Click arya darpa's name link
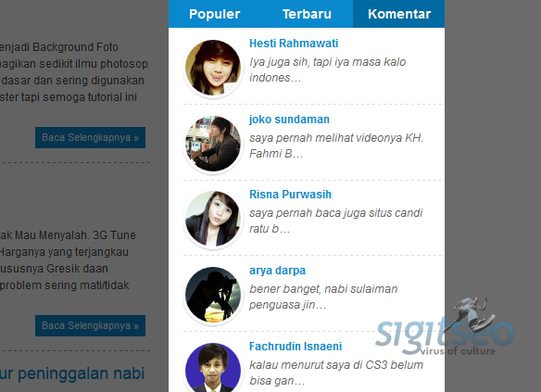This screenshot has height=392, width=541. 277,271
